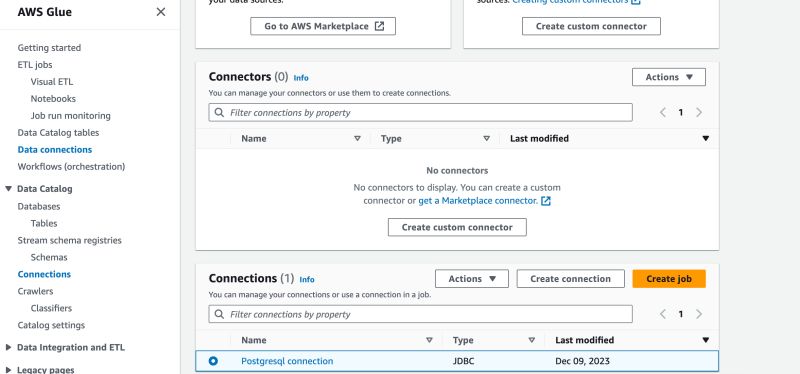Open Databases in sidebar
This screenshot has height=374, width=800.
point(39,206)
